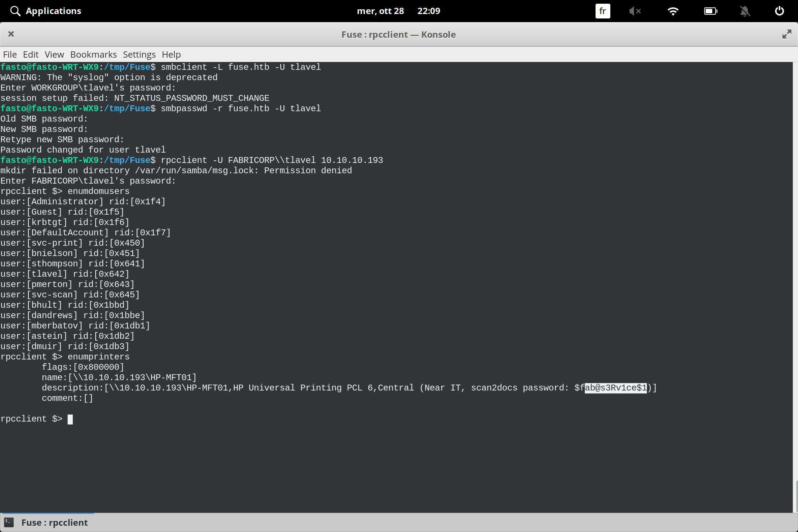Place cursor at the rpcclient prompt
This screenshot has width=798, height=532.
[x=70, y=419]
